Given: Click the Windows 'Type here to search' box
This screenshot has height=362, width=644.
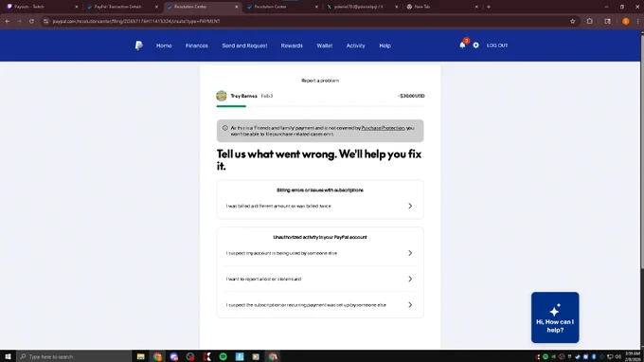Looking at the screenshot, I should [x=74, y=356].
